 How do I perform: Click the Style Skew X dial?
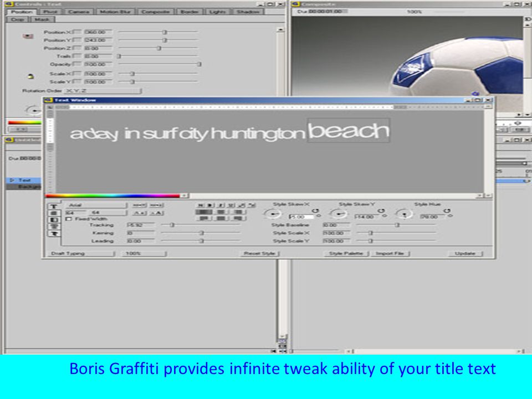pyautogui.click(x=272, y=214)
